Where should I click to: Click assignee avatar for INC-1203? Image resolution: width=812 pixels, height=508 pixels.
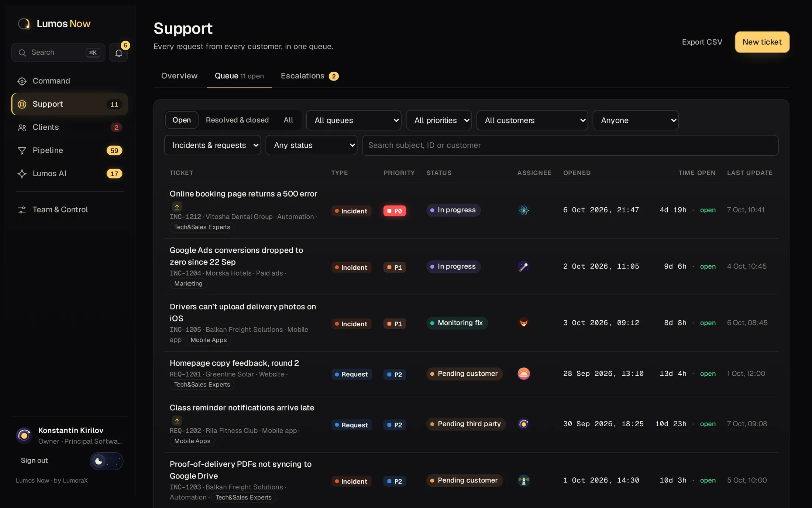(523, 480)
